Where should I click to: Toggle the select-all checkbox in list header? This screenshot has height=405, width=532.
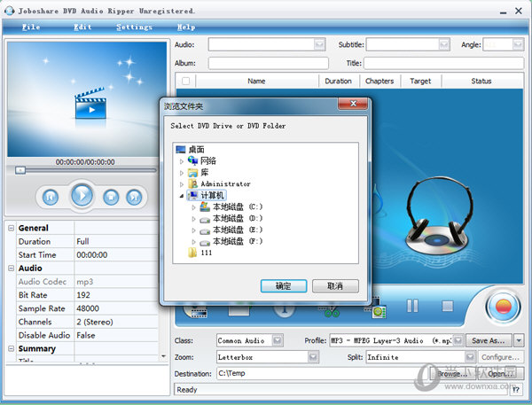tap(185, 81)
